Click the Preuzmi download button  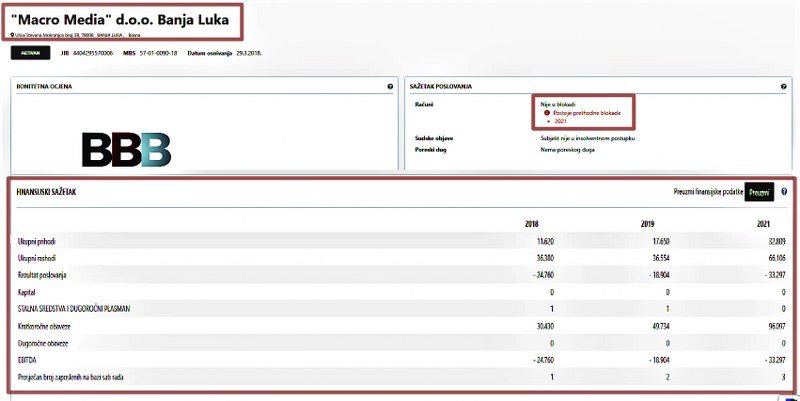pos(759,192)
